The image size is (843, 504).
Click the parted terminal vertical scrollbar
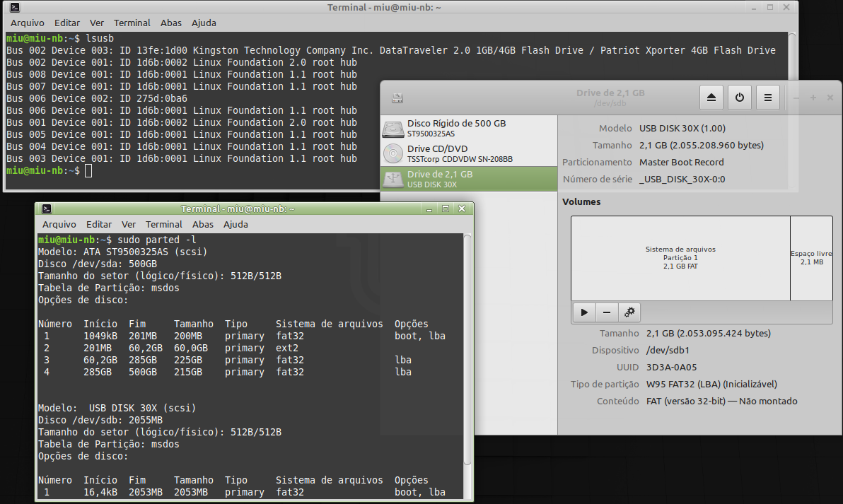tap(467, 349)
